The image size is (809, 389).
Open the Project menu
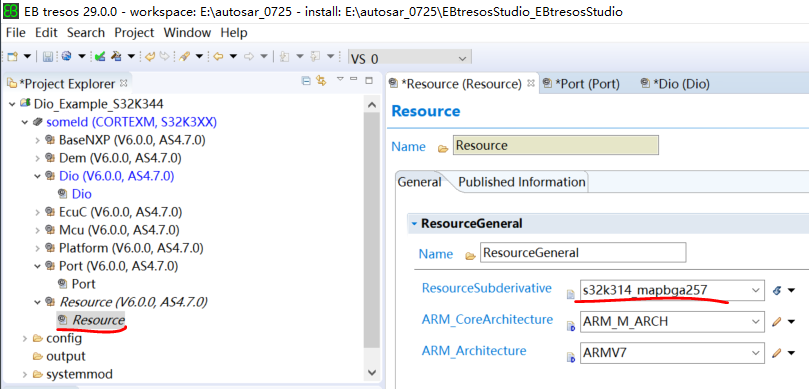click(134, 33)
